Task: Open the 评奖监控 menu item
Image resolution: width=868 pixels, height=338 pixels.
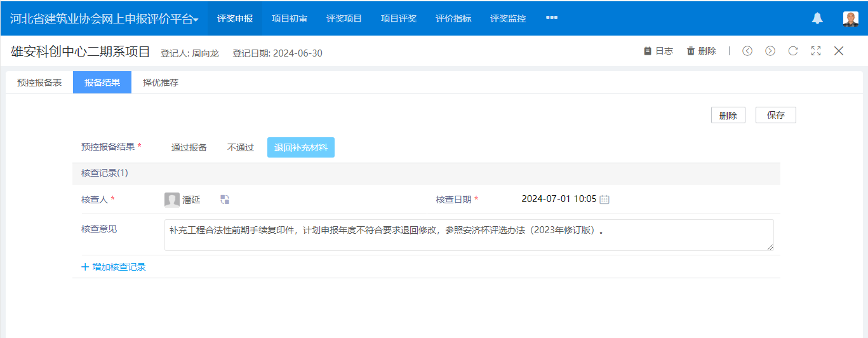Action: tap(508, 18)
